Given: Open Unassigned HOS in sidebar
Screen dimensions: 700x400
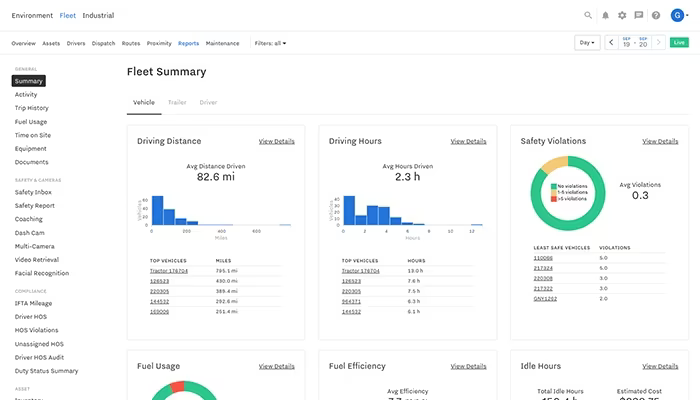Looking at the screenshot, I should click(x=39, y=344).
